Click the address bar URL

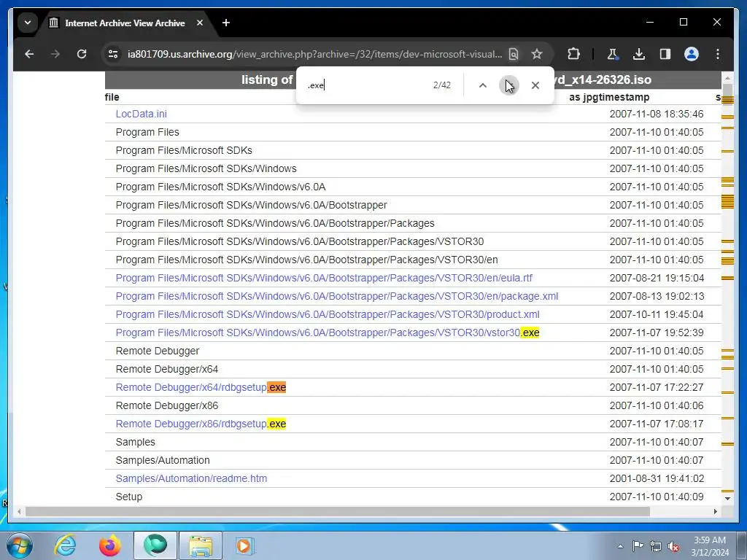(314, 54)
